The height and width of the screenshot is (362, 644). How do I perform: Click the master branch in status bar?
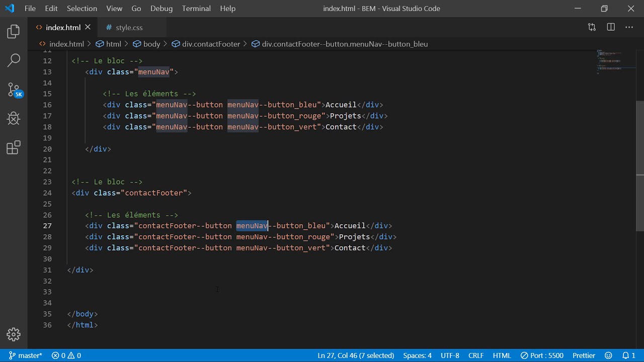pos(26,355)
